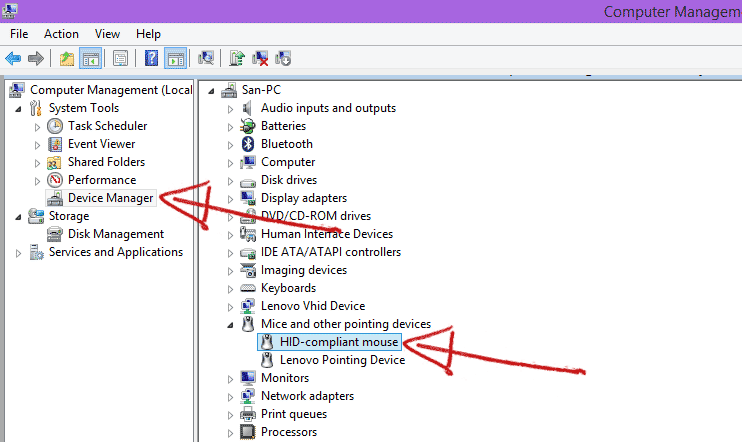
Task: Select Lenovo Vhid Device label
Action: click(313, 306)
